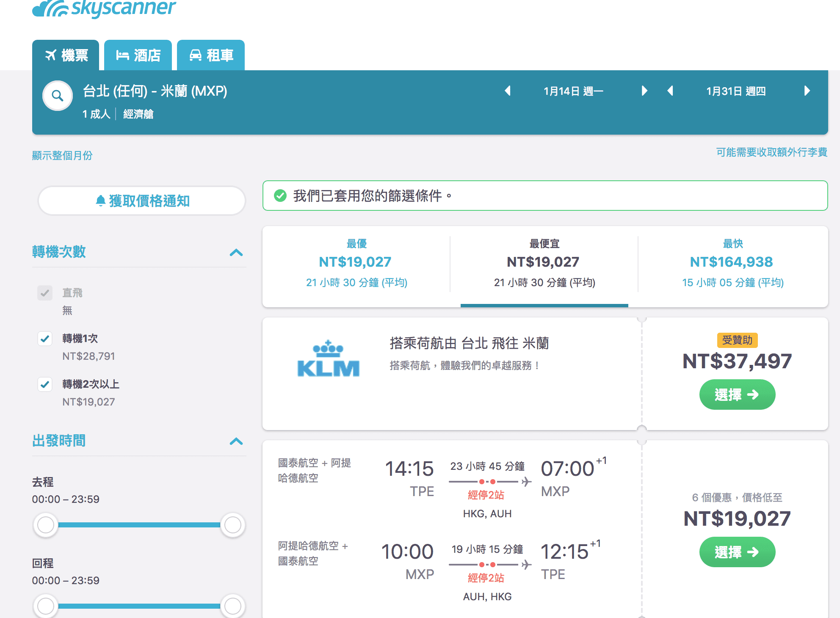
Task: Open 可能需要收取額外行李費 baggage fee link
Action: coord(771,152)
